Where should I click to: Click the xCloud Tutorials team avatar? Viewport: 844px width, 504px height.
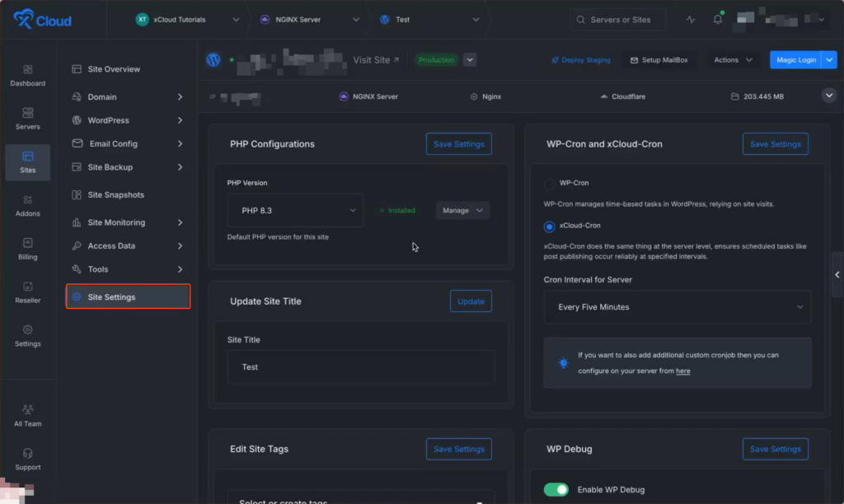[142, 20]
